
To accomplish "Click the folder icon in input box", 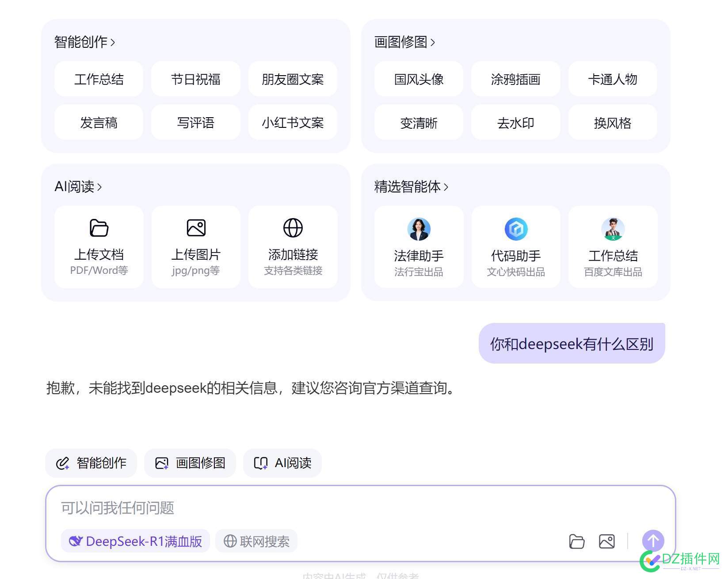I will coord(577,541).
